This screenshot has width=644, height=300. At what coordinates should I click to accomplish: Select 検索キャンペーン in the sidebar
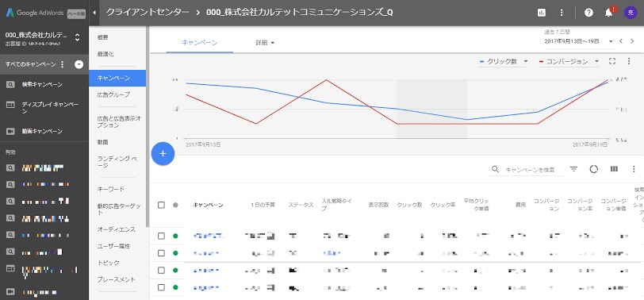click(42, 85)
